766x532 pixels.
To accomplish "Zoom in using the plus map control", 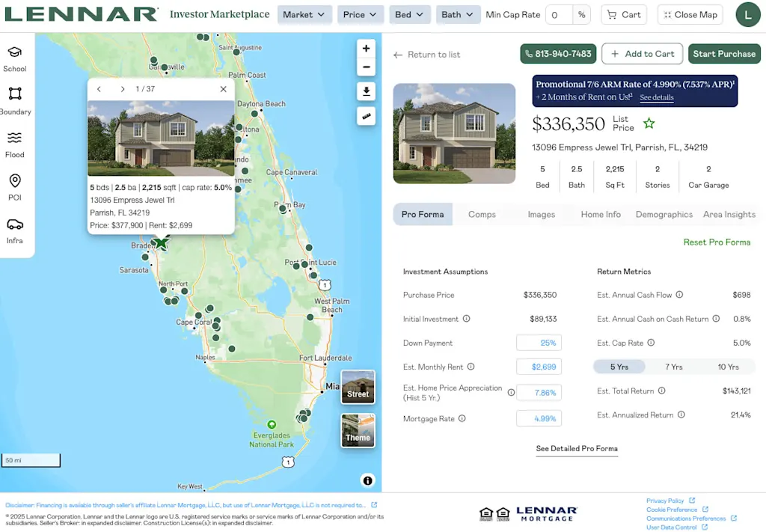I will [366, 47].
